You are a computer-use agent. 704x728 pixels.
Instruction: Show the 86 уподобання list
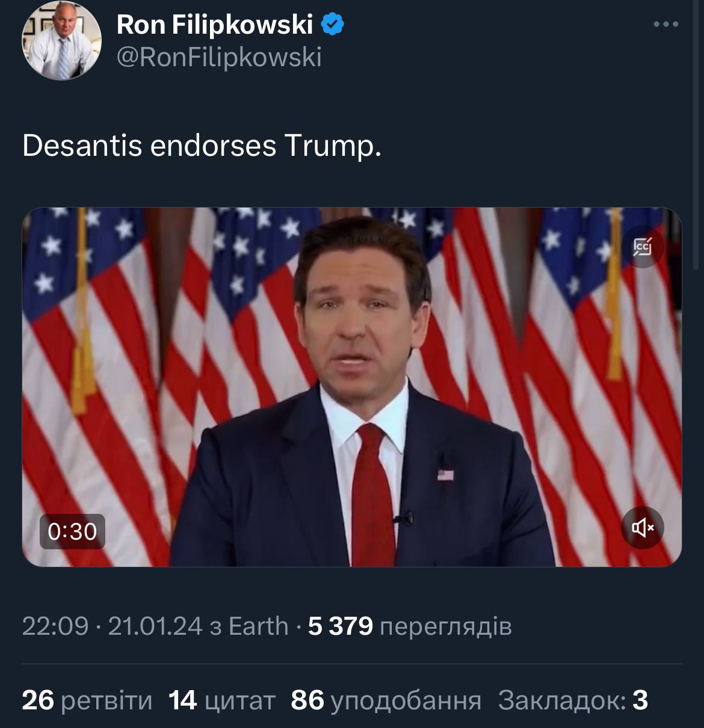(386, 700)
